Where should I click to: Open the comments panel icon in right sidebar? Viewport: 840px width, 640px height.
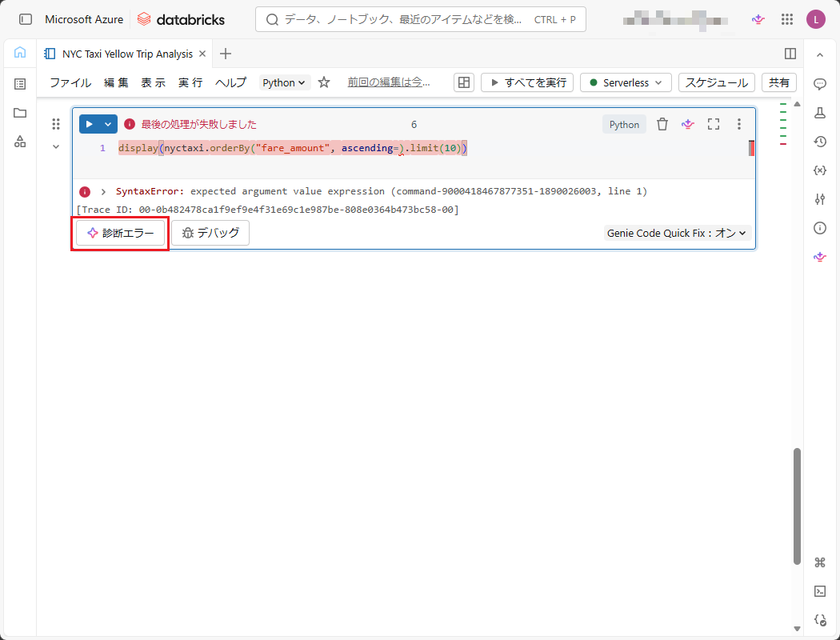coord(819,84)
